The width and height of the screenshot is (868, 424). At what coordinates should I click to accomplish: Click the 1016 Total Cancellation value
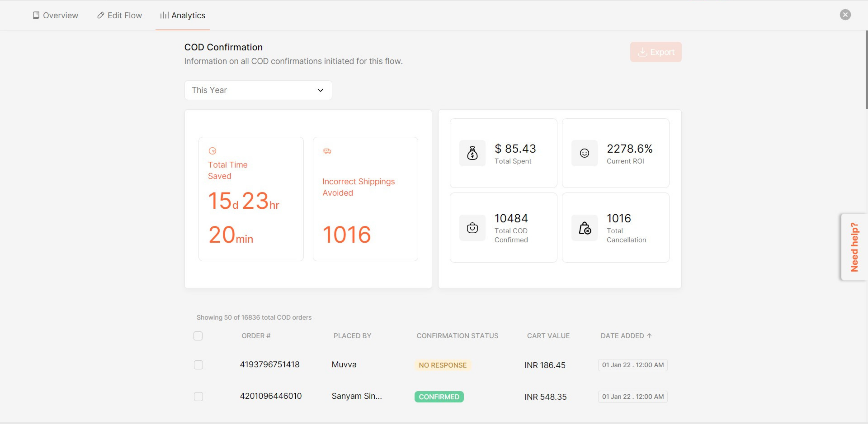click(x=619, y=218)
